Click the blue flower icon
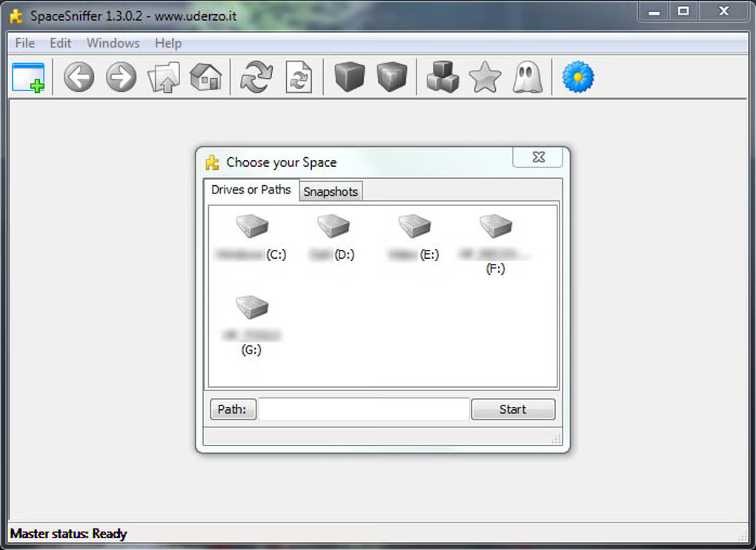The width and height of the screenshot is (756, 550). tap(578, 77)
